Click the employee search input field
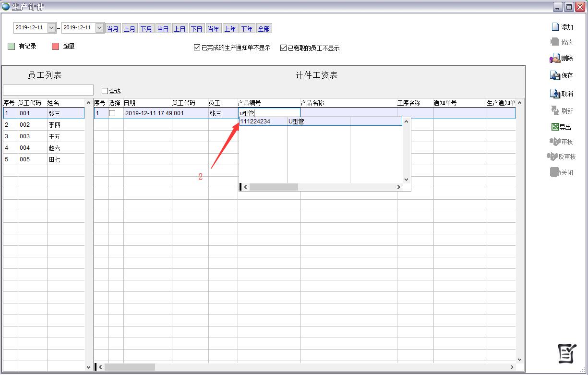 click(48, 90)
